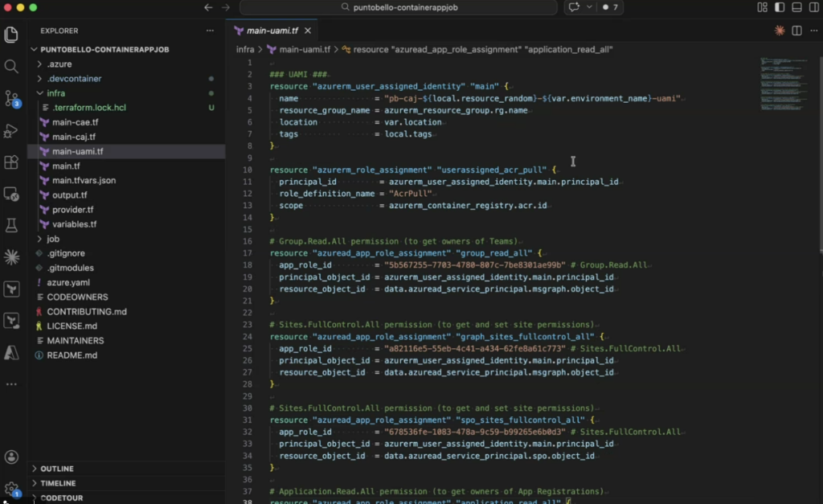Expand the .devcontainer folder
The image size is (823, 504).
pos(74,79)
